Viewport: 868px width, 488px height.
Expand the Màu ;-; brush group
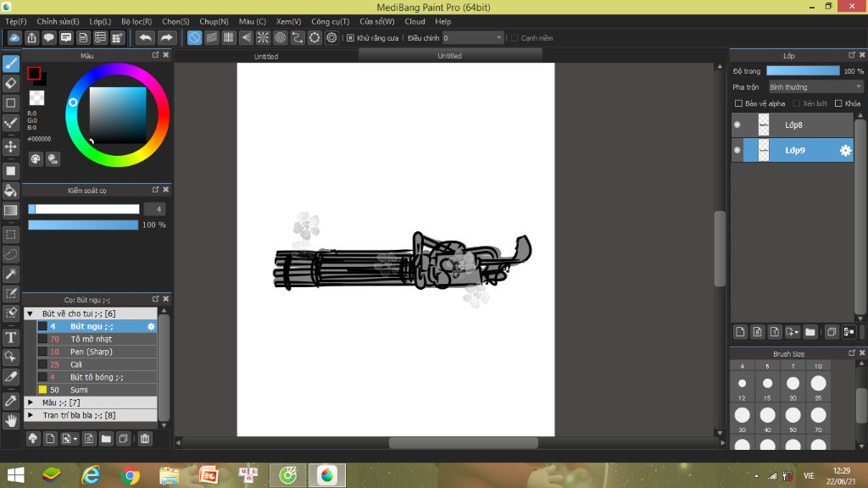point(31,402)
